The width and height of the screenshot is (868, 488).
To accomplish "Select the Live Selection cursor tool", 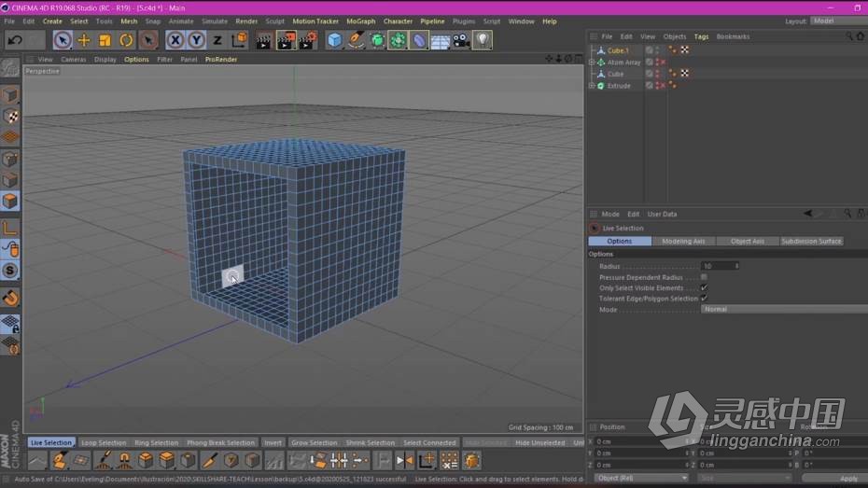I will coord(63,40).
